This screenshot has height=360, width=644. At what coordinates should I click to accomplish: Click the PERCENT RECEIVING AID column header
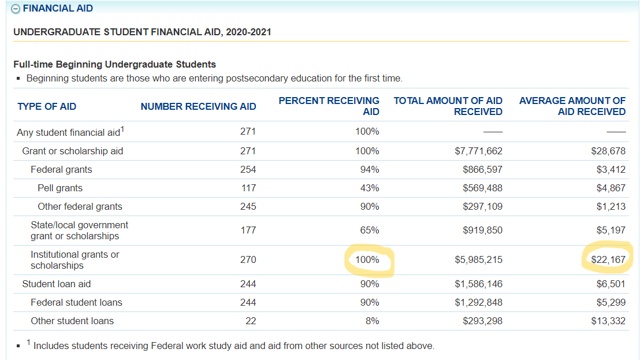click(x=329, y=106)
